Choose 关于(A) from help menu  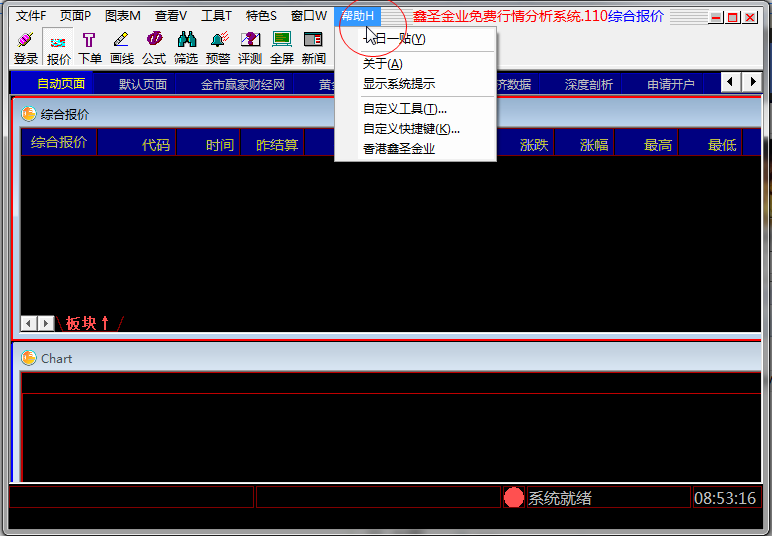416,64
